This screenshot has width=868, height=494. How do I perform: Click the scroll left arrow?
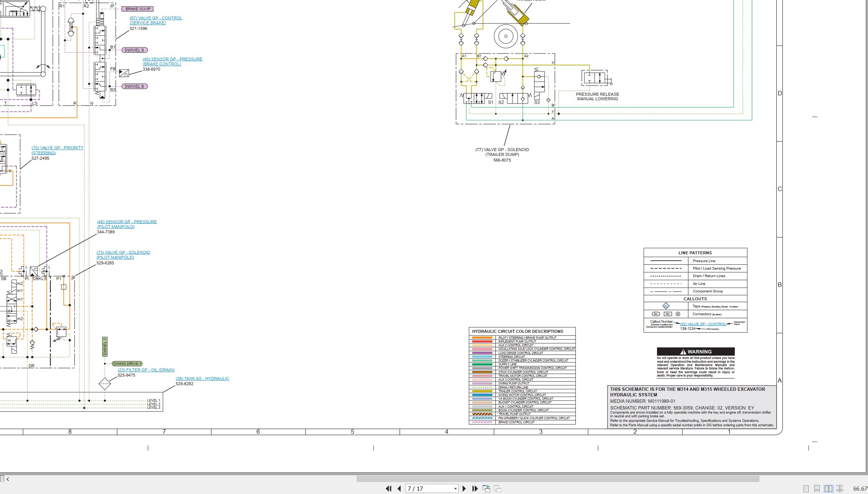pos(7,479)
